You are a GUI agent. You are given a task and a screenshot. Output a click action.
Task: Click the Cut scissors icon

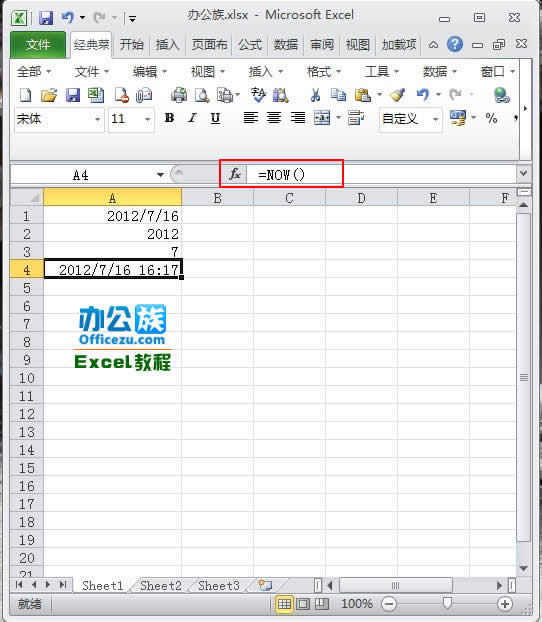click(x=315, y=95)
